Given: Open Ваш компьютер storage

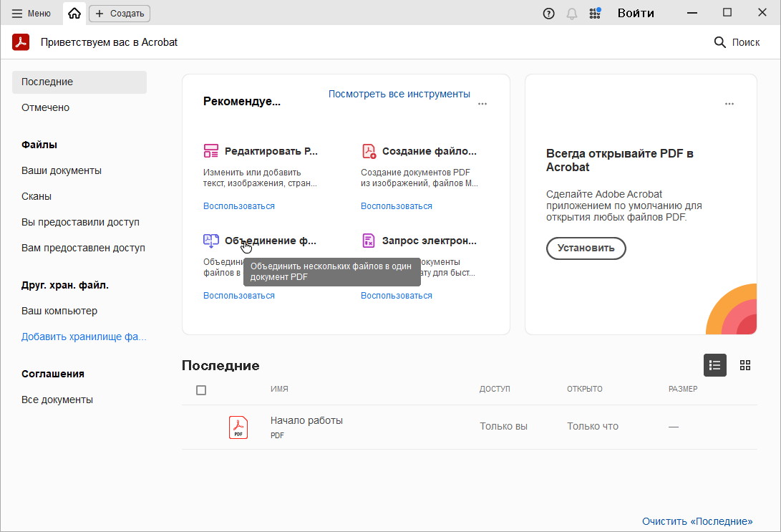Looking at the screenshot, I should [59, 311].
